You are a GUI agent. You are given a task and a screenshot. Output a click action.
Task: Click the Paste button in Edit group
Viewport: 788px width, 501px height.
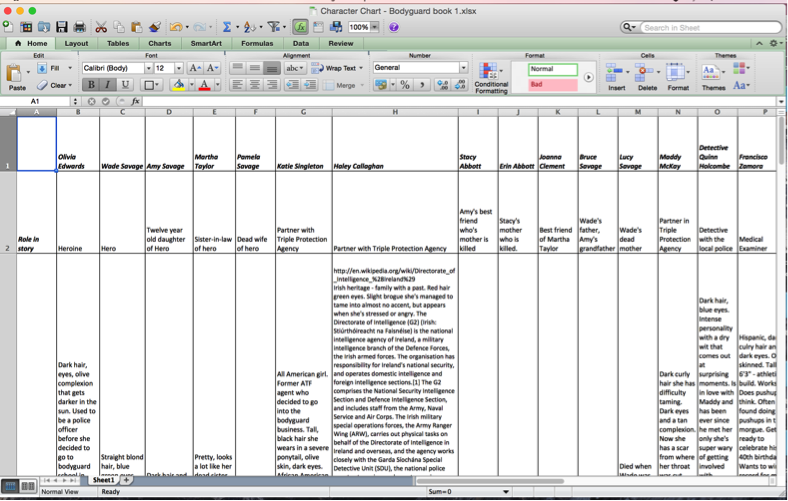(x=16, y=78)
